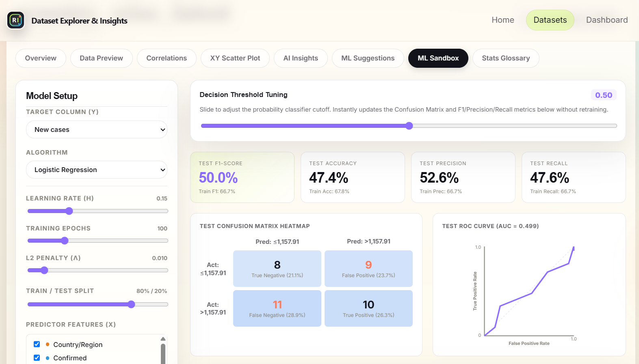
Task: Click the True Positive cell showing 10
Action: point(368,308)
